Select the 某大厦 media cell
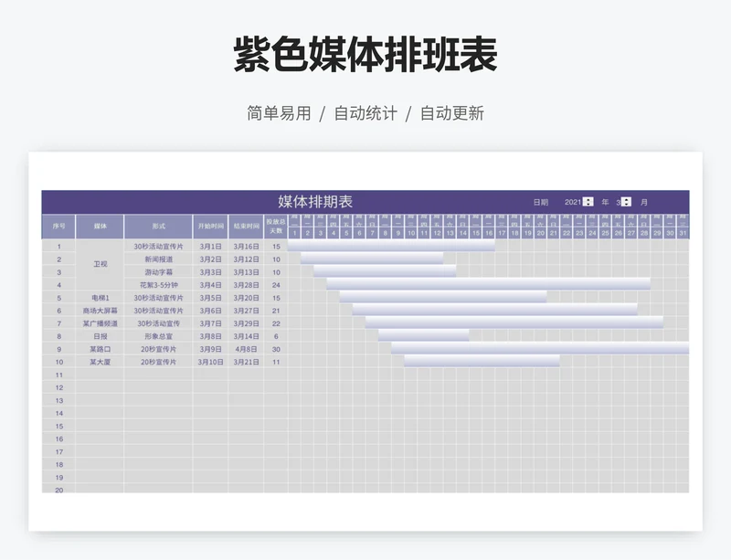 (101, 361)
